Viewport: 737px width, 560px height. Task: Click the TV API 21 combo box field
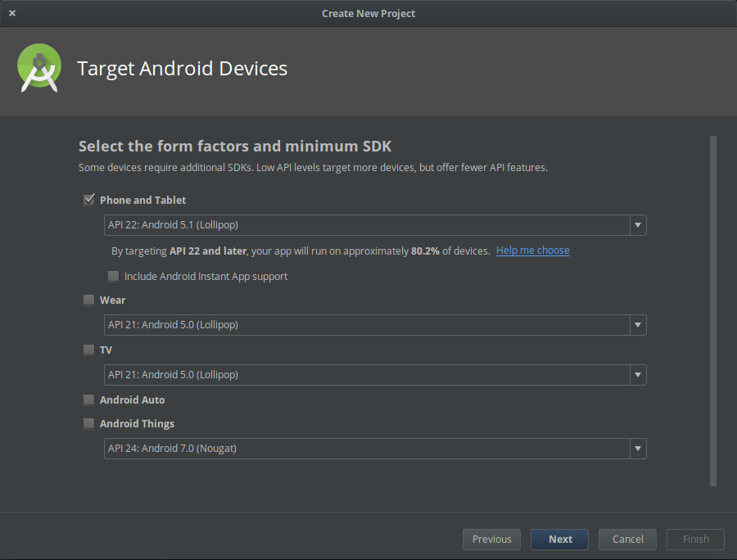[x=366, y=375]
